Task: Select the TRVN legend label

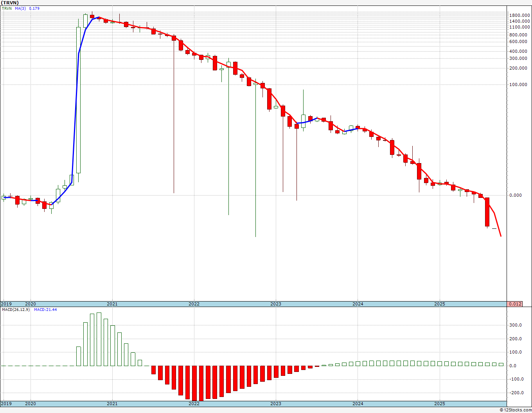Action: click(7, 8)
